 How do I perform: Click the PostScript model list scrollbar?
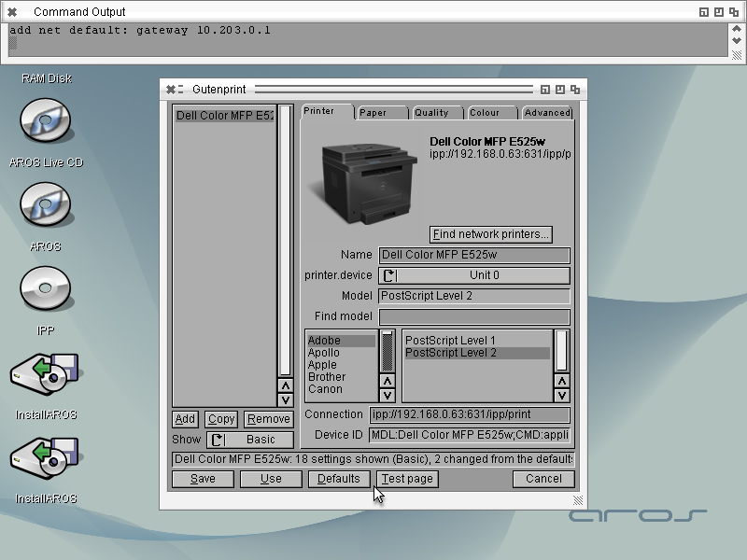pos(562,351)
